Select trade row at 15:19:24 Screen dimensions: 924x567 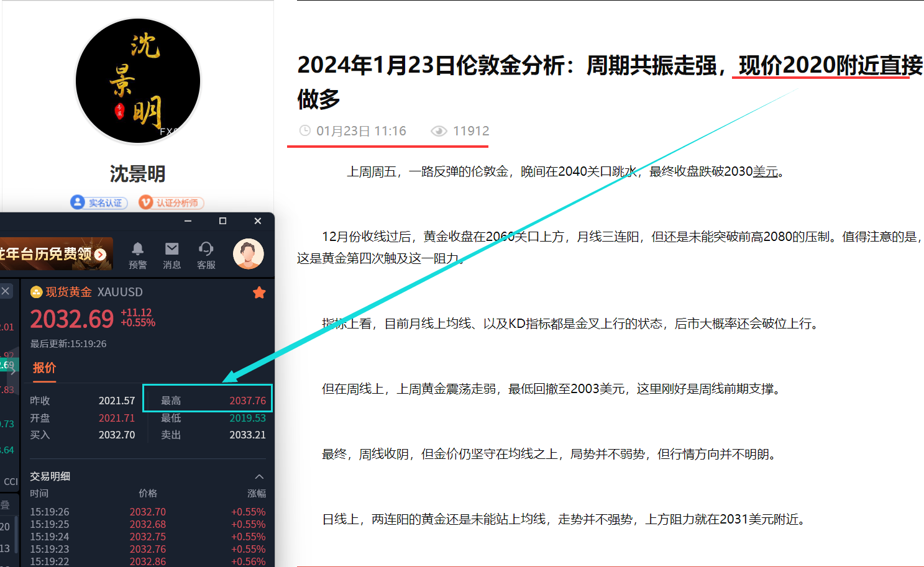(x=148, y=537)
